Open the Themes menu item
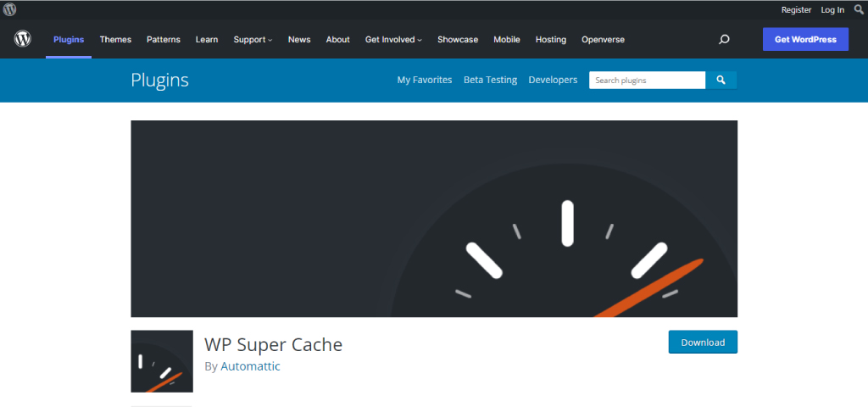This screenshot has width=868, height=407. [115, 39]
